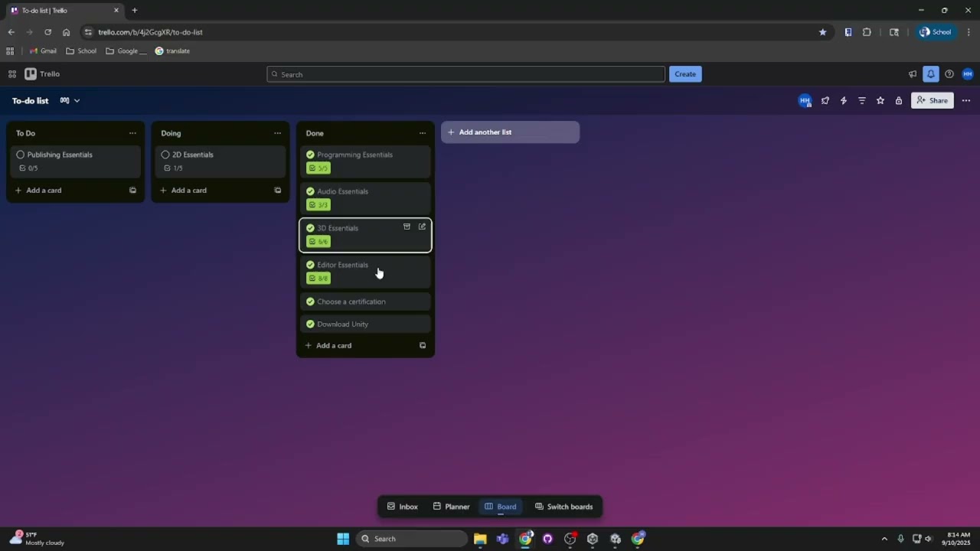Open the Windows Start menu
This screenshot has width=980, height=551.
(343, 539)
